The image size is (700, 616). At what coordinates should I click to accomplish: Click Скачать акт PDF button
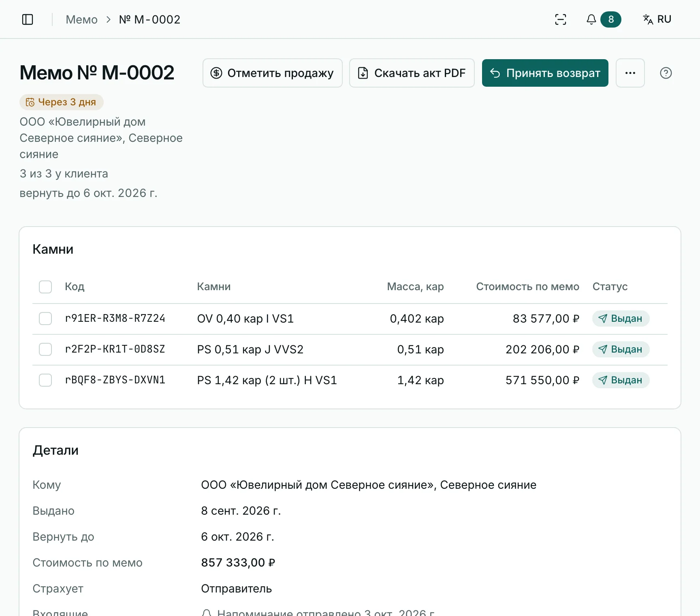tap(412, 73)
